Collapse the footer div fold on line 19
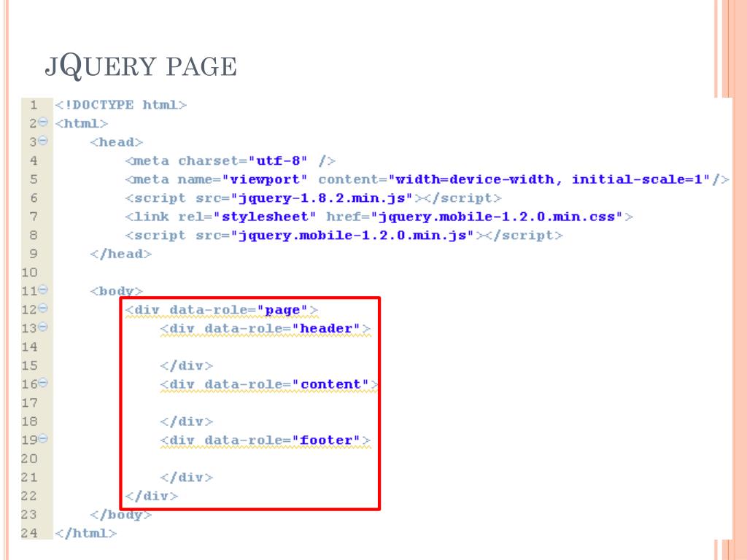Viewport: 747px width, 560px height. (x=43, y=438)
